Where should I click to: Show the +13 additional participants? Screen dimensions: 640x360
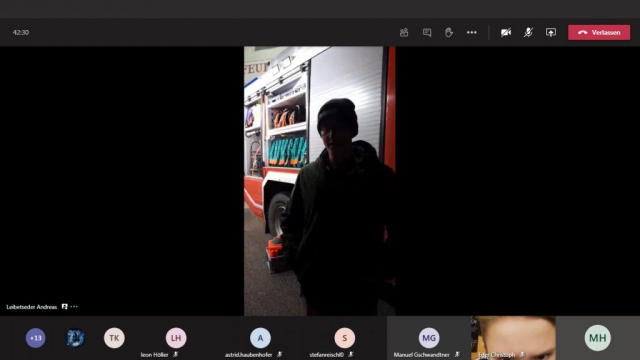(36, 338)
